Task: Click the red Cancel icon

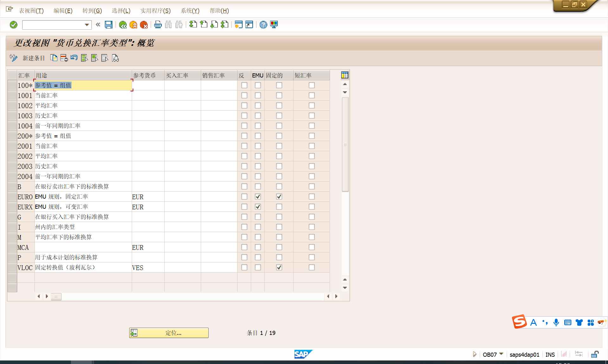Action: click(144, 25)
